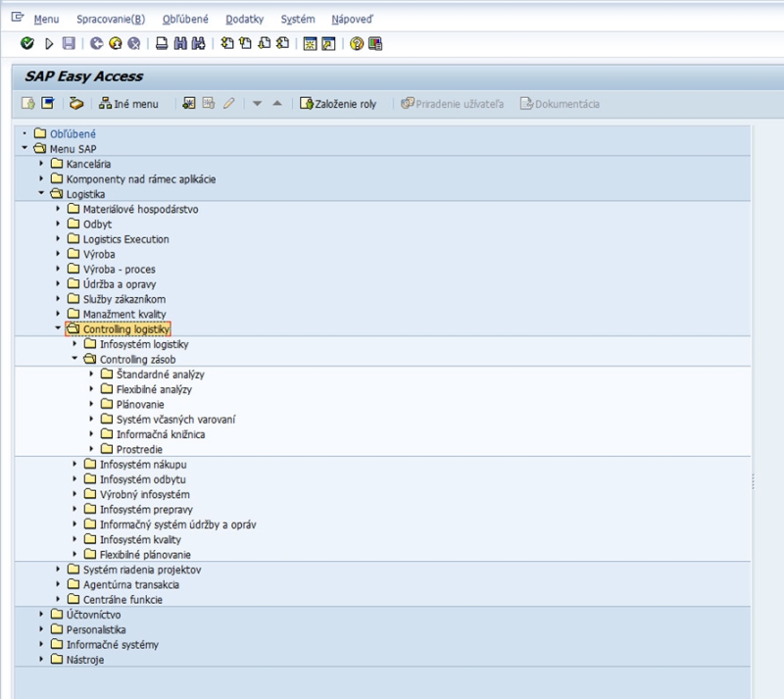Select the Logistics Execution tree item
The image size is (784, 699).
(x=126, y=238)
